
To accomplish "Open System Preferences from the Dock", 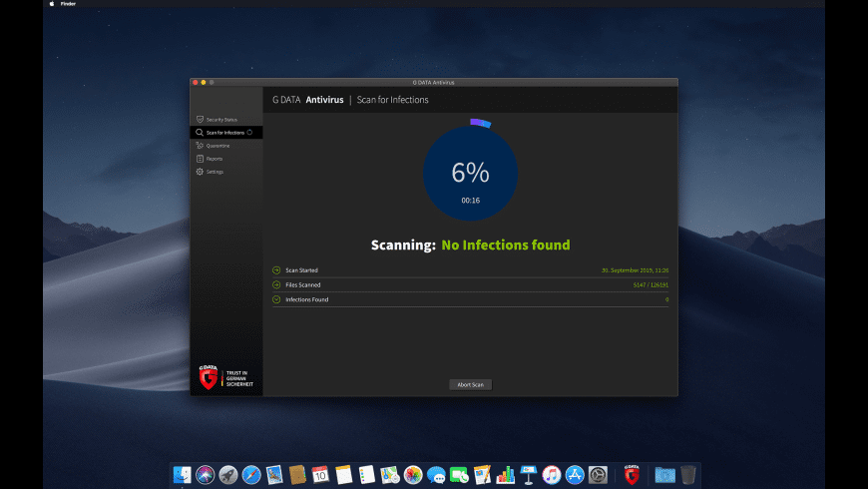I will pyautogui.click(x=598, y=475).
